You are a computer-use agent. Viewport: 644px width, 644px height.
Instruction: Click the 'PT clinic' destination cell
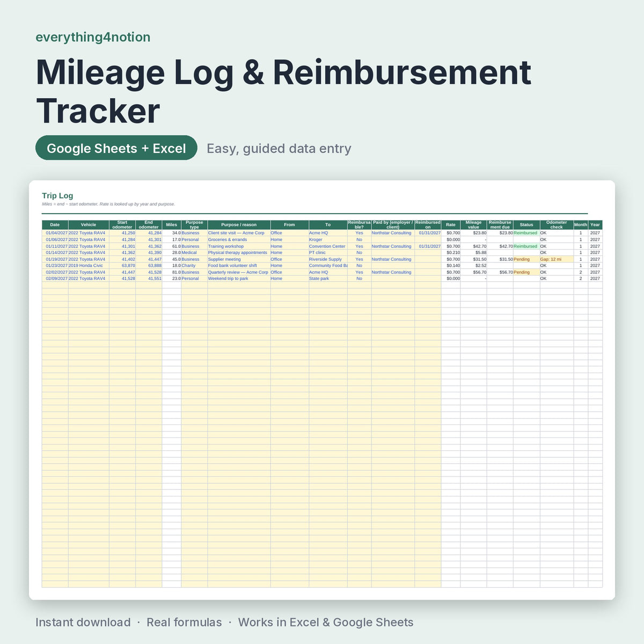(x=328, y=253)
